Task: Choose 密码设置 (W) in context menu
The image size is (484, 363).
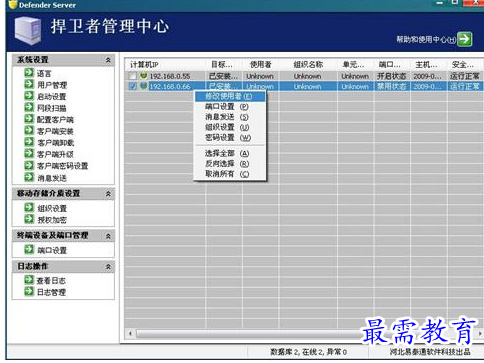Action: [x=230, y=138]
